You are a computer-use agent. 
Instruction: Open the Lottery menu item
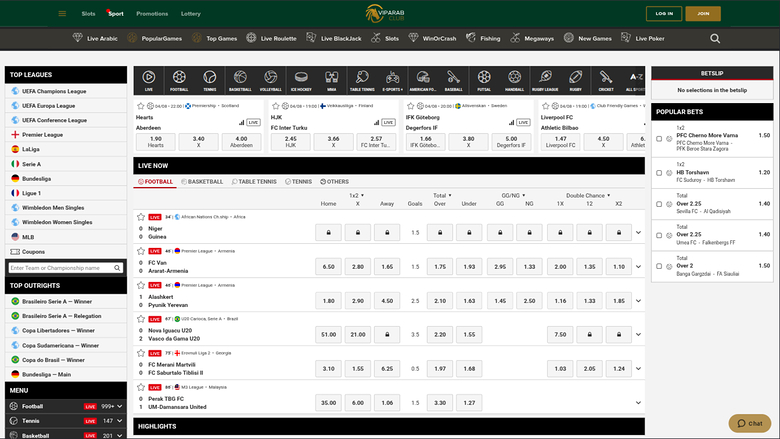(191, 14)
